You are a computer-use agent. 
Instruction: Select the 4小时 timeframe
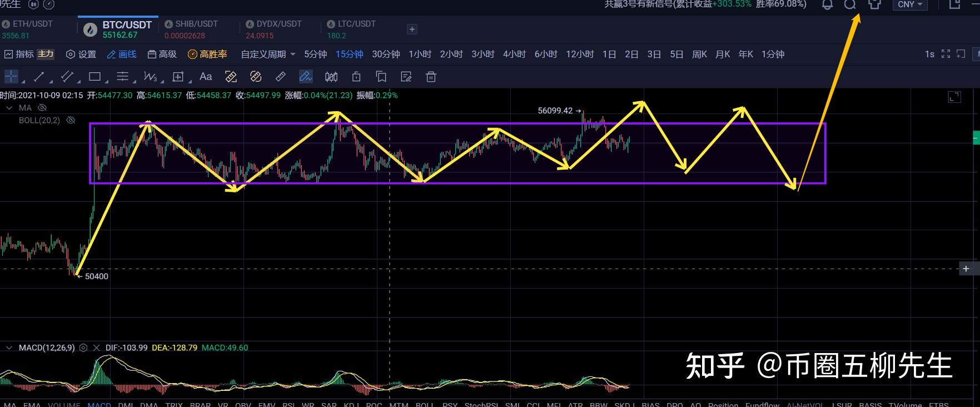tap(514, 54)
